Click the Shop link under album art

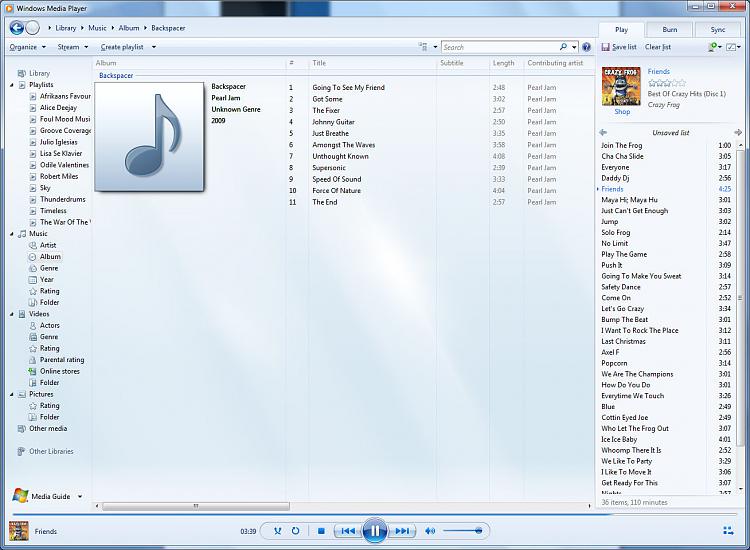(622, 111)
